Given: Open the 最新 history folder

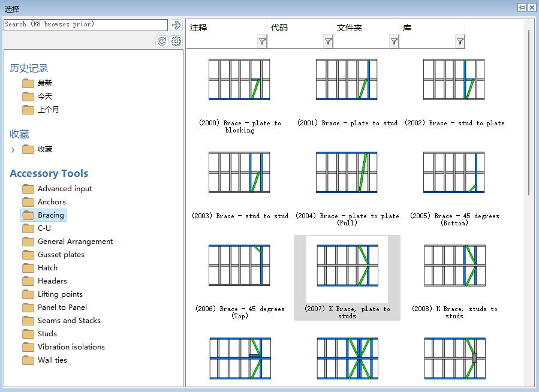Looking at the screenshot, I should [x=37, y=83].
